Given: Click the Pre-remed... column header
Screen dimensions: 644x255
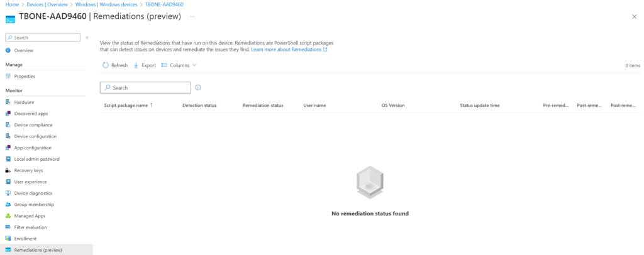Looking at the screenshot, I should pos(556,106).
